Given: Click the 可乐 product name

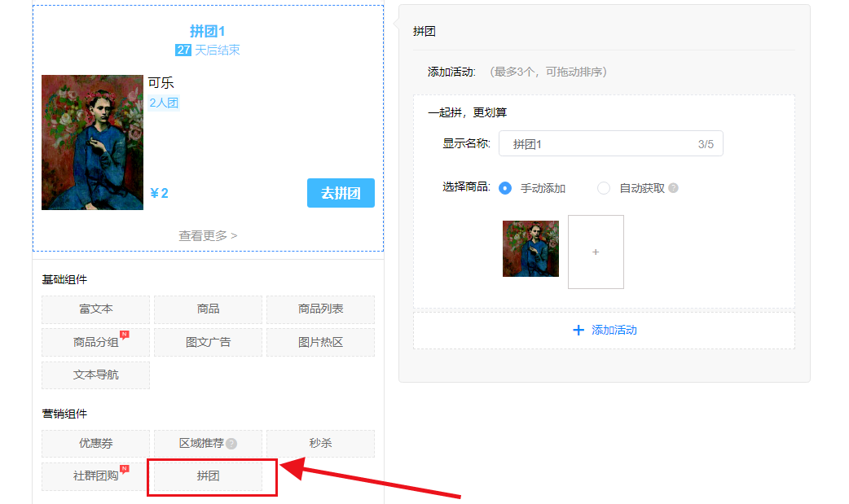Looking at the screenshot, I should [161, 83].
